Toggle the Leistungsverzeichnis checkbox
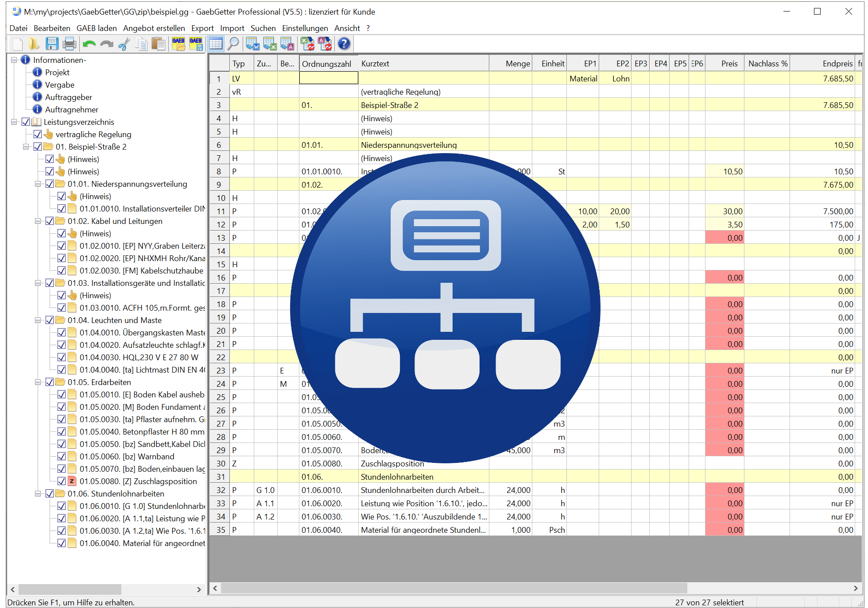 tap(26, 122)
